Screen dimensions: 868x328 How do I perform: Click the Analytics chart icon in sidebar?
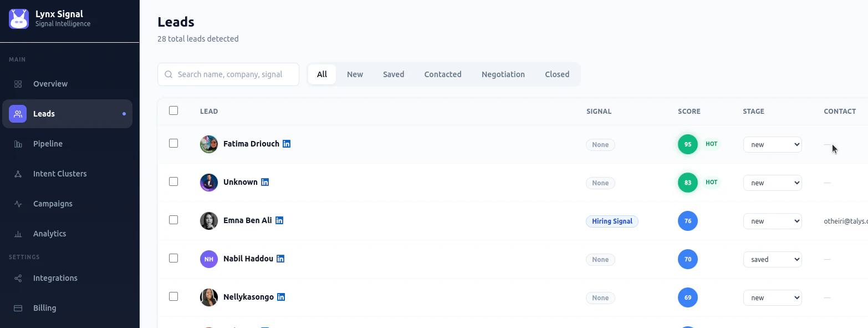[18, 234]
